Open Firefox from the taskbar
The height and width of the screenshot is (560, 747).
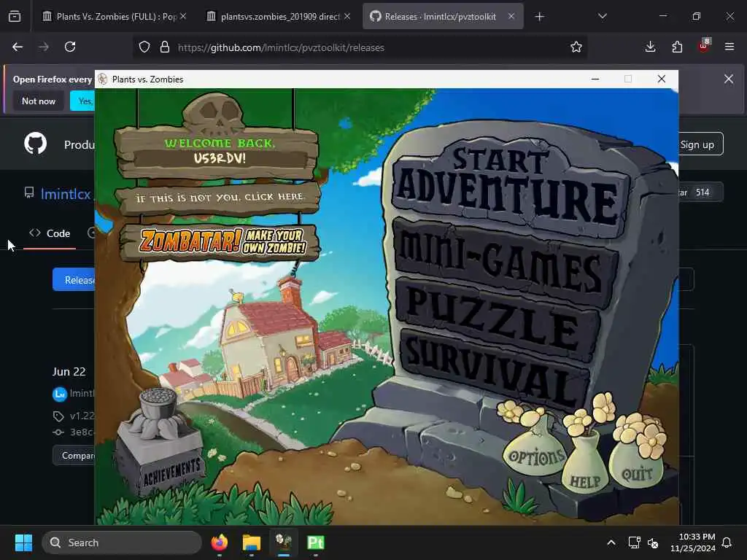pos(220,542)
